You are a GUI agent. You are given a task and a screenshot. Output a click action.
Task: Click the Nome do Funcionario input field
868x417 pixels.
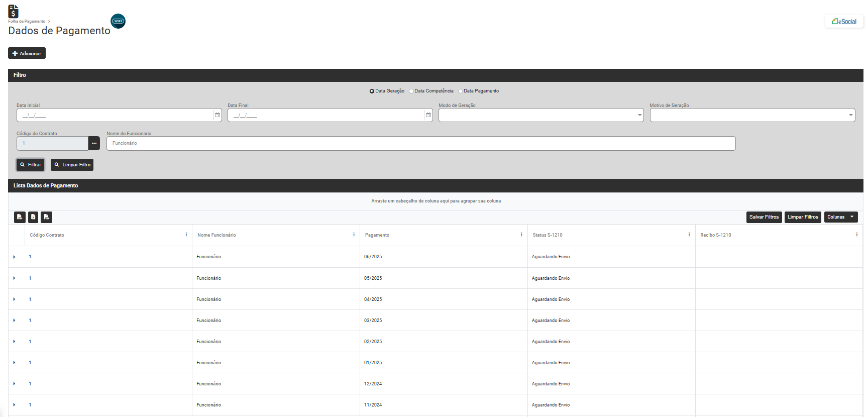point(420,143)
